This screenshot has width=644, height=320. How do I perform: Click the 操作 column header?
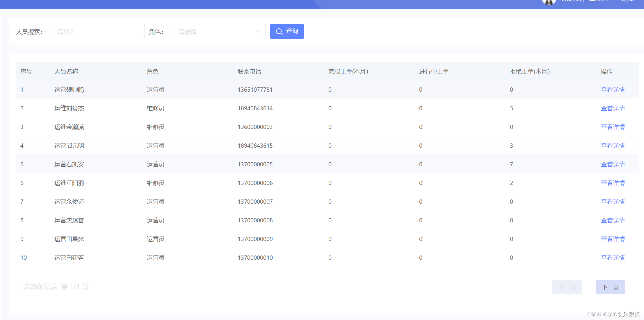[607, 72]
